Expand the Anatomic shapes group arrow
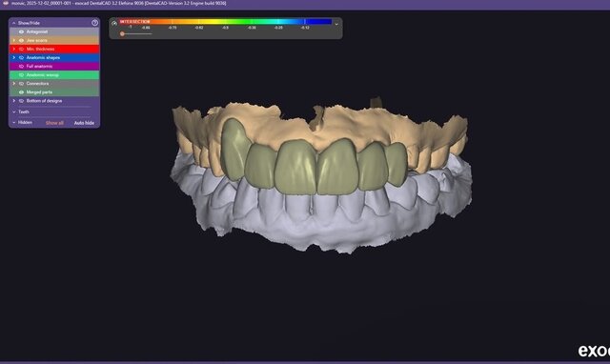Image resolution: width=610 pixels, height=364 pixels. (x=14, y=57)
